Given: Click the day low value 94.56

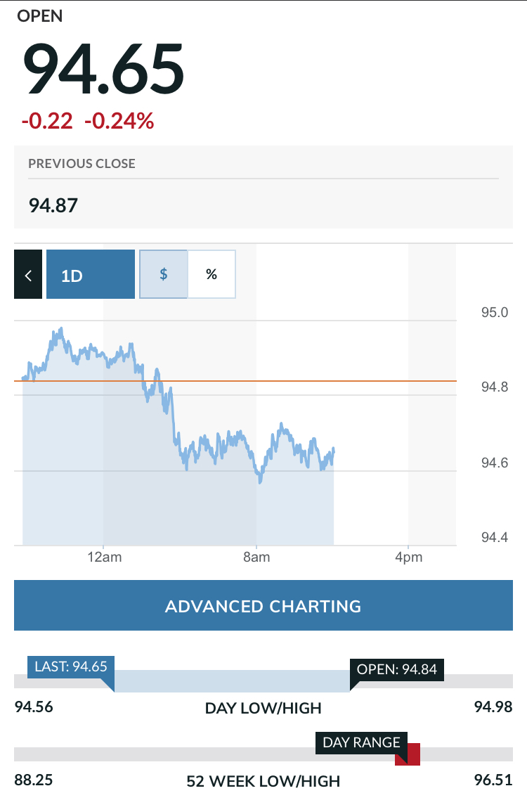Looking at the screenshot, I should tap(34, 707).
